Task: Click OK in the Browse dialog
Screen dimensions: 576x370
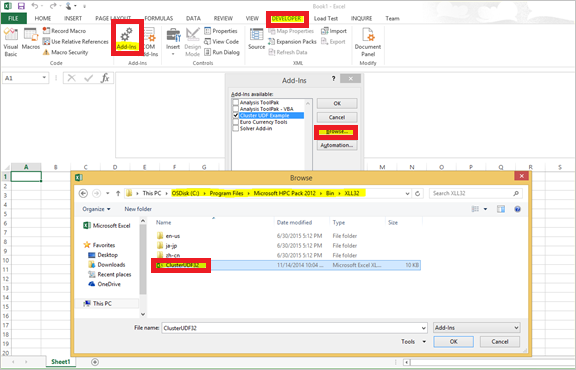Action: (x=453, y=342)
